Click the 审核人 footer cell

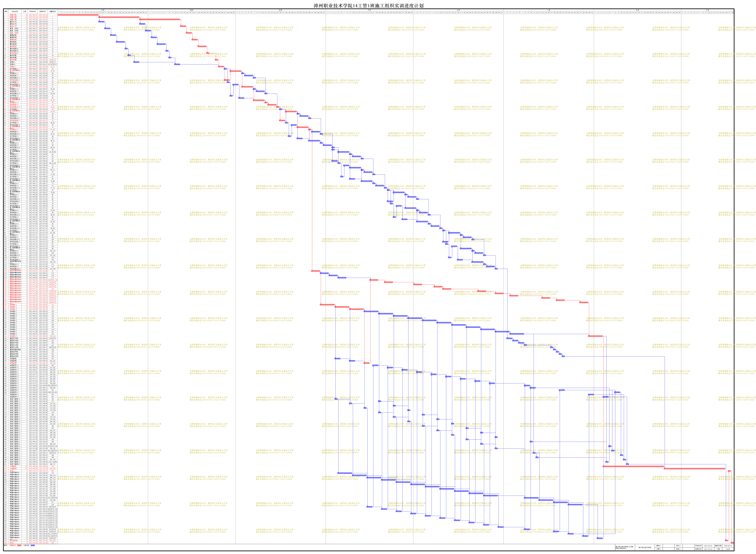pyautogui.click(x=679, y=549)
